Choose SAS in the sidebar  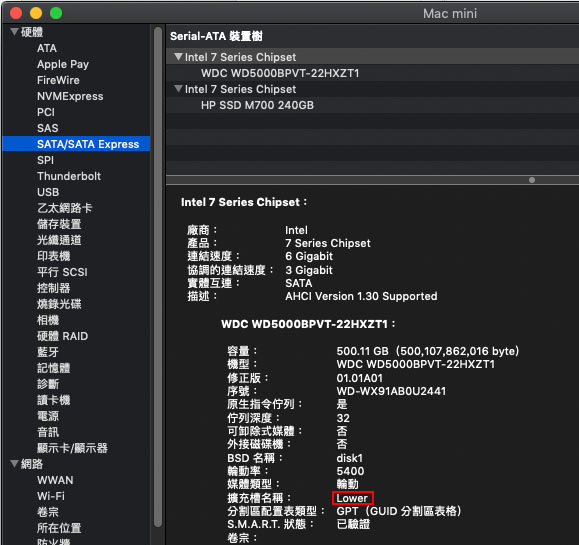(48, 128)
